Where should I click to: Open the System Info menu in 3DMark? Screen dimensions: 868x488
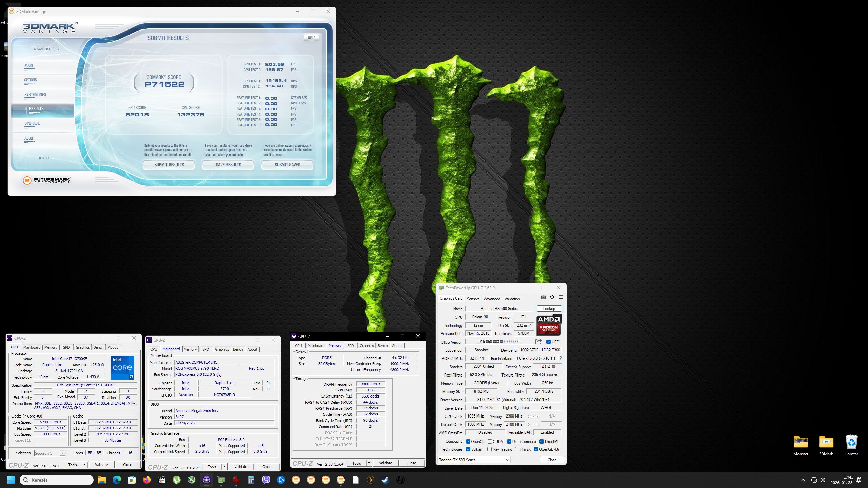click(x=35, y=95)
